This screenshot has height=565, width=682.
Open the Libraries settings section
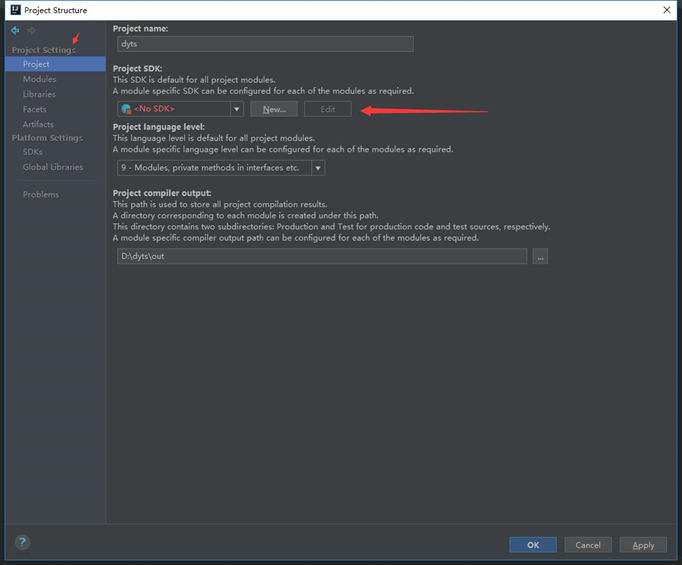click(x=39, y=94)
